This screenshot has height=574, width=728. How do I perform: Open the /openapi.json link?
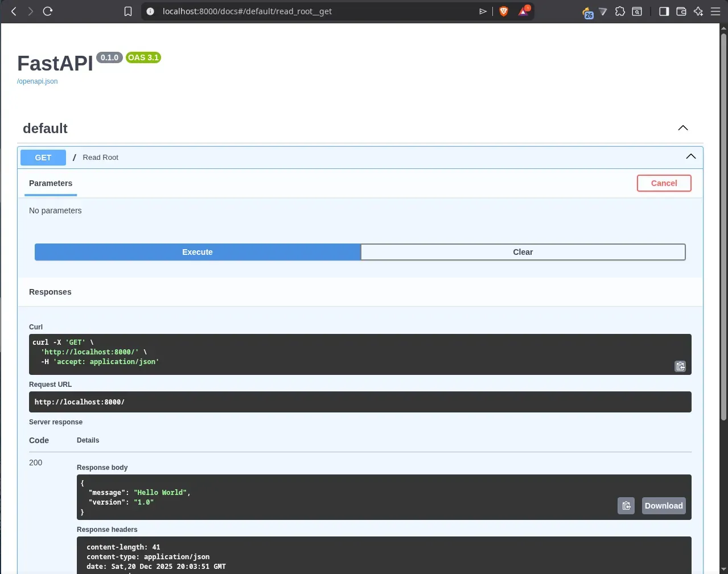(x=38, y=81)
